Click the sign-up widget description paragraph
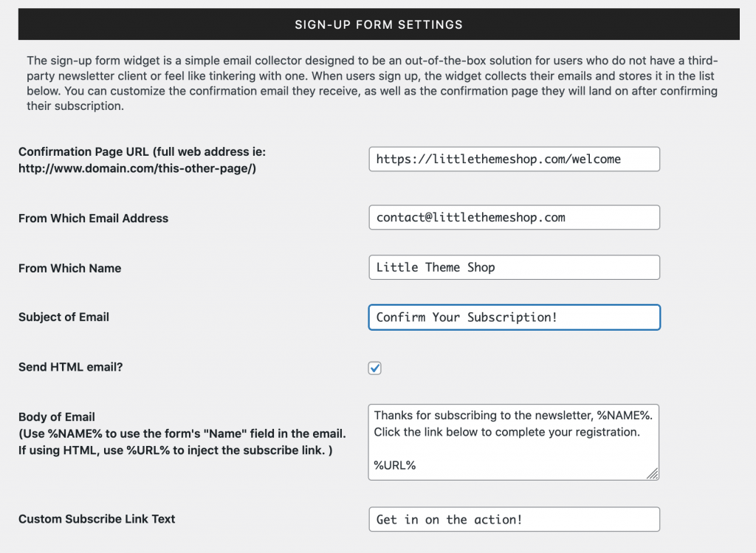 click(x=372, y=83)
